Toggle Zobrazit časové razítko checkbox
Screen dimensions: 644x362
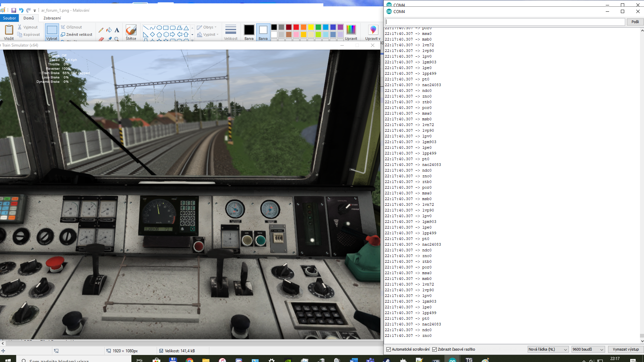[435, 349]
